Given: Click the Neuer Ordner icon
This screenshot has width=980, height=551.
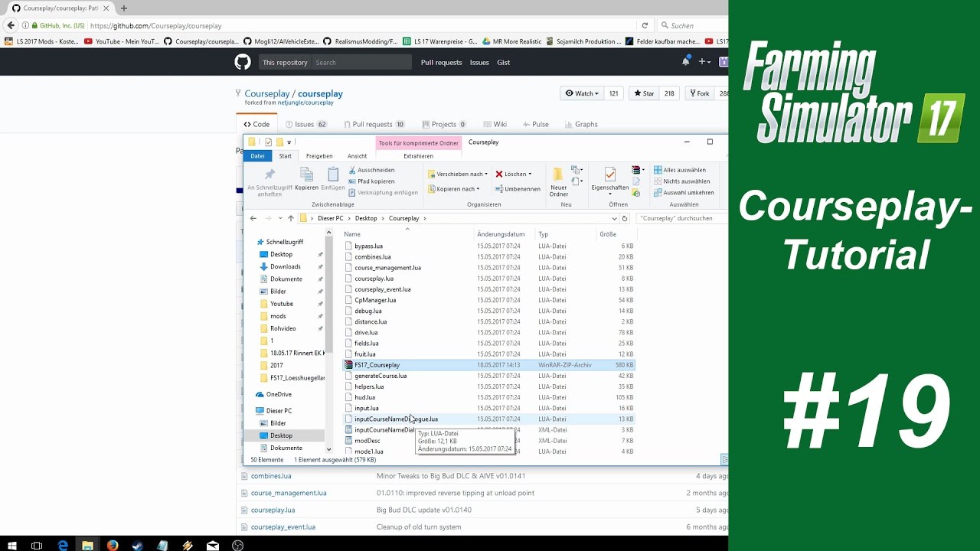Looking at the screenshot, I should 559,174.
